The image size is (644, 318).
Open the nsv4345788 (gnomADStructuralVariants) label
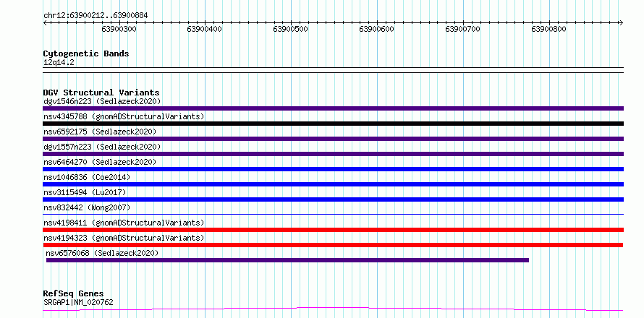coord(124,116)
